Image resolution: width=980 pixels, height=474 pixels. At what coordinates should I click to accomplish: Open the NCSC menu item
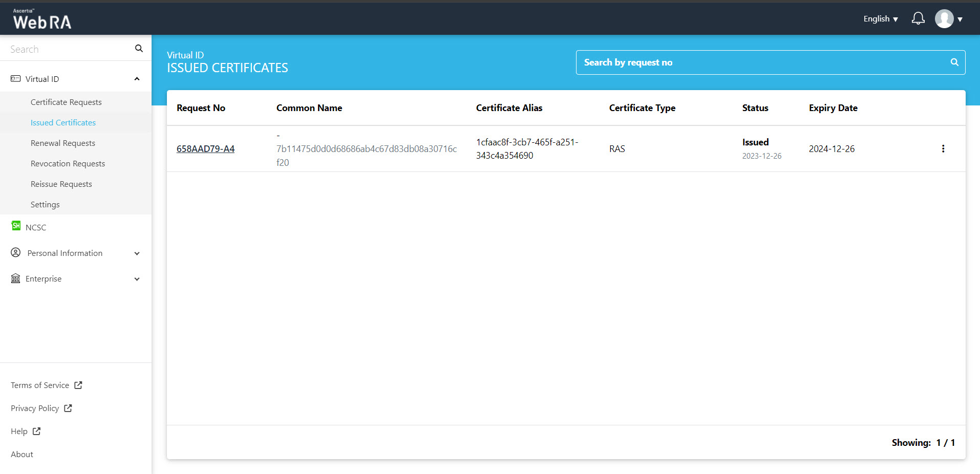coord(36,227)
